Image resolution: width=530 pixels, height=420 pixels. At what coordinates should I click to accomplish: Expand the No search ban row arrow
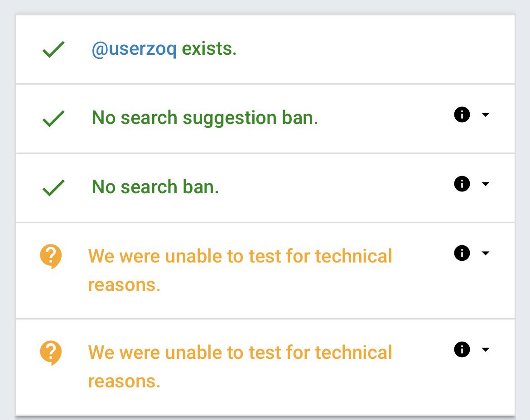[x=486, y=184]
